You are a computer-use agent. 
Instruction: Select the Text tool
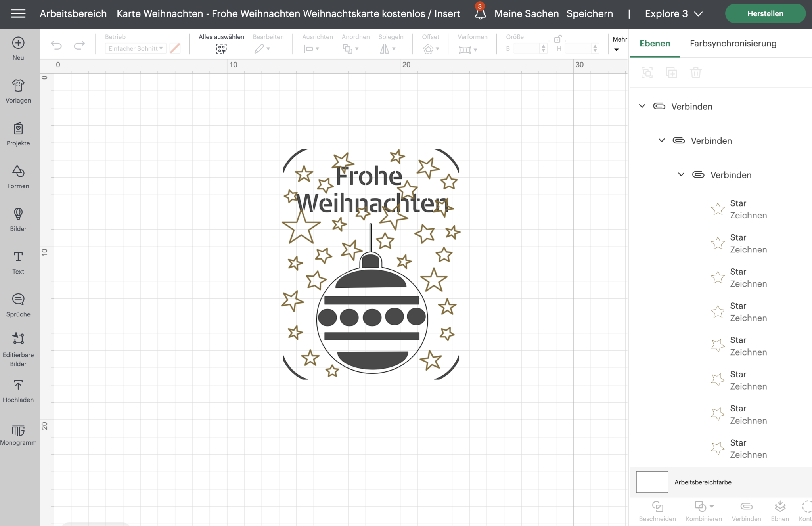click(18, 262)
